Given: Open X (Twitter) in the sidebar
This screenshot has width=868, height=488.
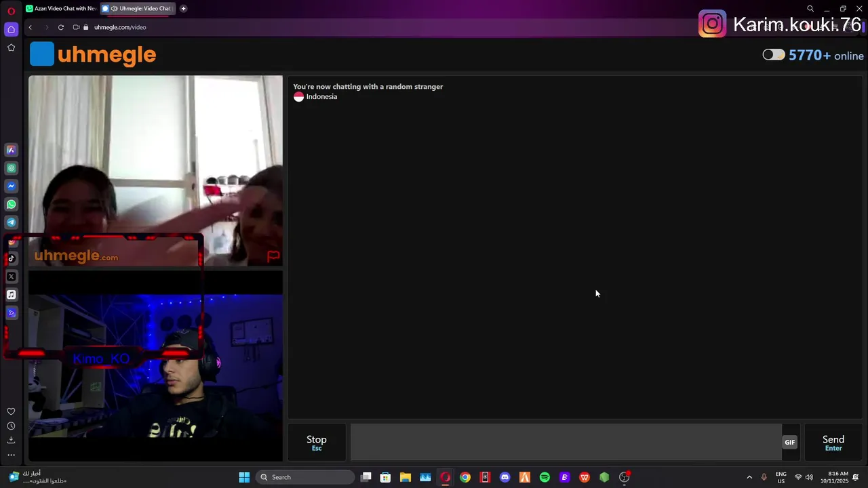Looking at the screenshot, I should pos(11,277).
